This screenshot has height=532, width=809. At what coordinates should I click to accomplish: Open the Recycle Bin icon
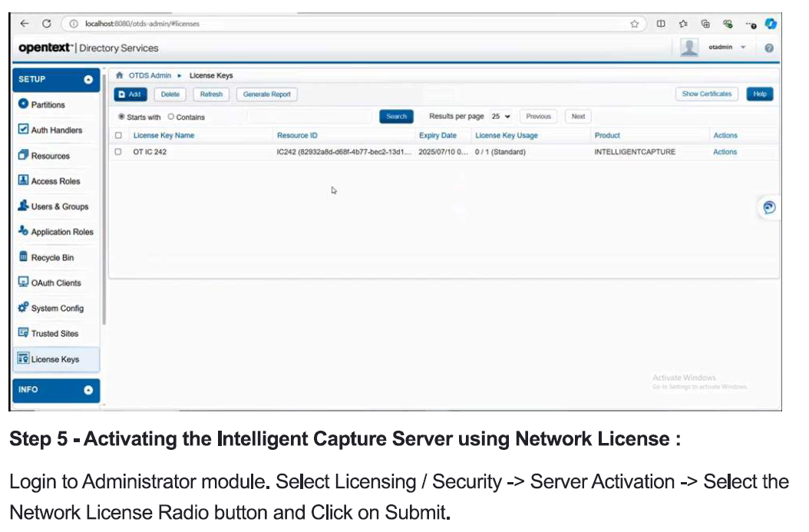tap(23, 257)
